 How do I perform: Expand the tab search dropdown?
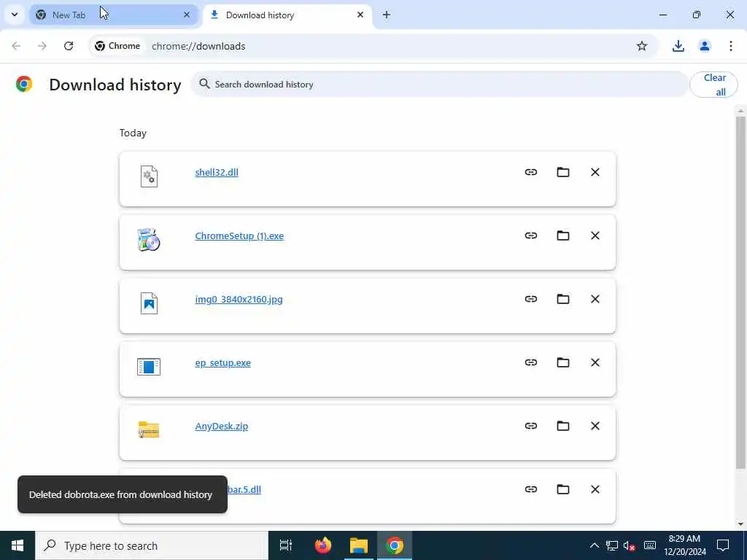pos(15,15)
